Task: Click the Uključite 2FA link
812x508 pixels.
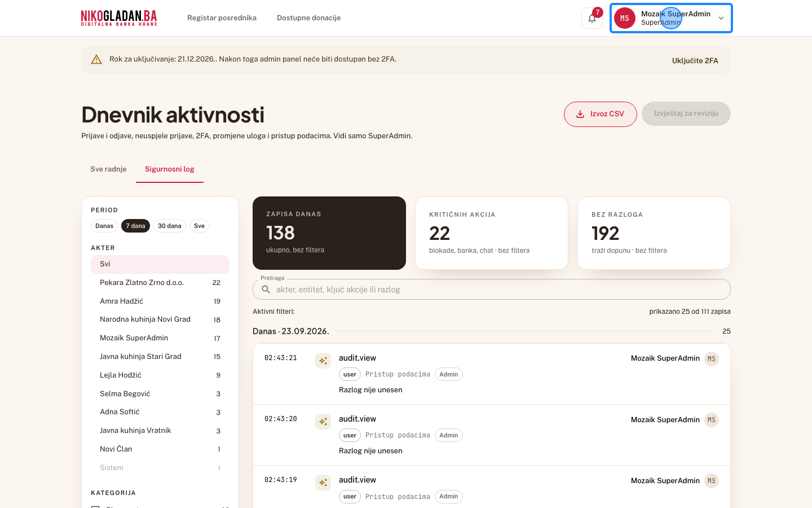Action: coord(695,60)
